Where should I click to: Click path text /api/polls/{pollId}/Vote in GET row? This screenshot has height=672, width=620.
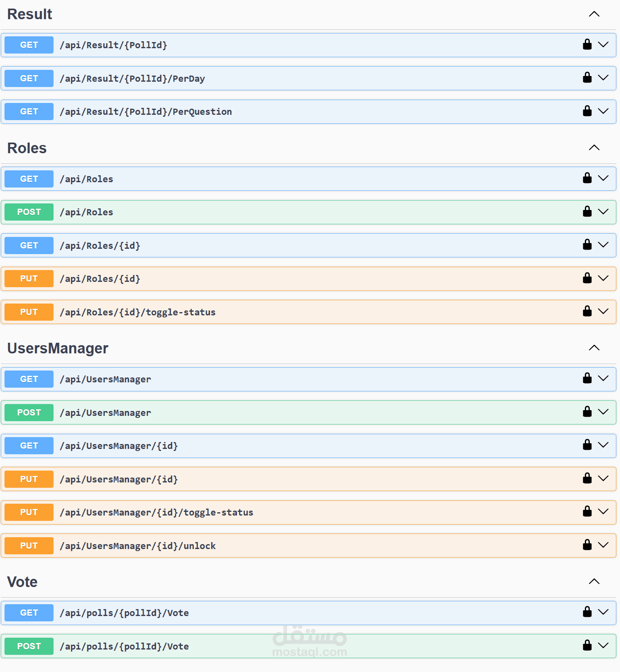pyautogui.click(x=124, y=613)
